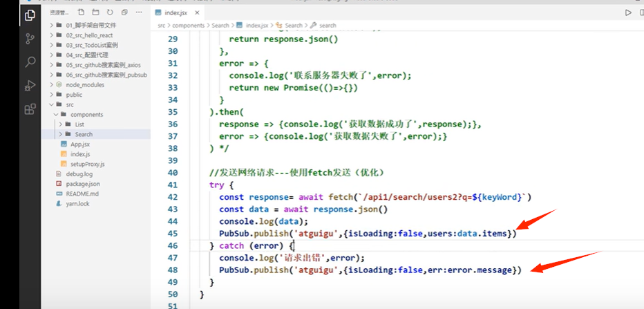Click the search method breadcrumb

pyautogui.click(x=328, y=26)
